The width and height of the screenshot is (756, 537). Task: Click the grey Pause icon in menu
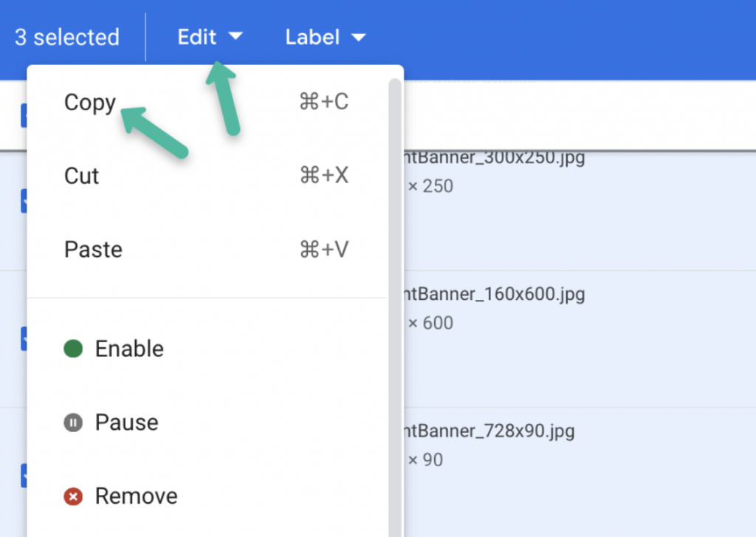pyautogui.click(x=73, y=423)
